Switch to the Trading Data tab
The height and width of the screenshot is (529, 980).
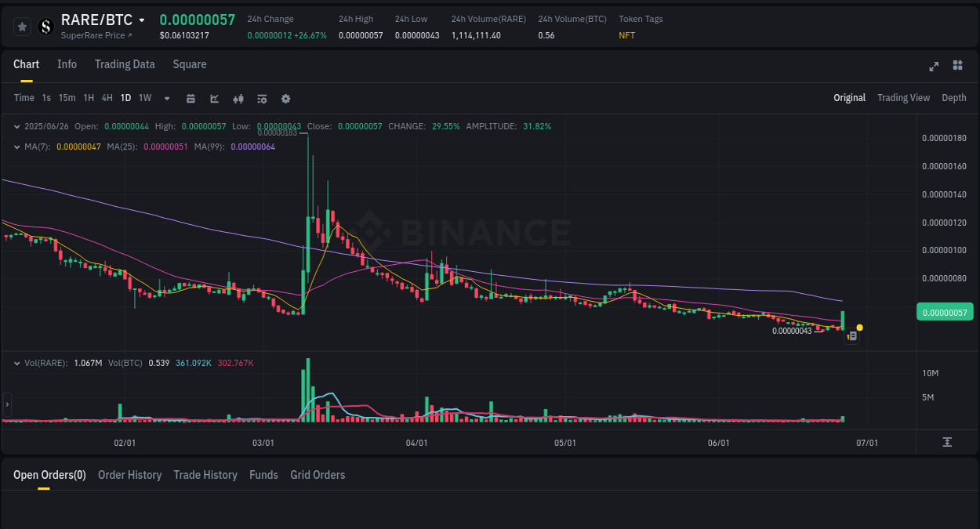pyautogui.click(x=125, y=64)
